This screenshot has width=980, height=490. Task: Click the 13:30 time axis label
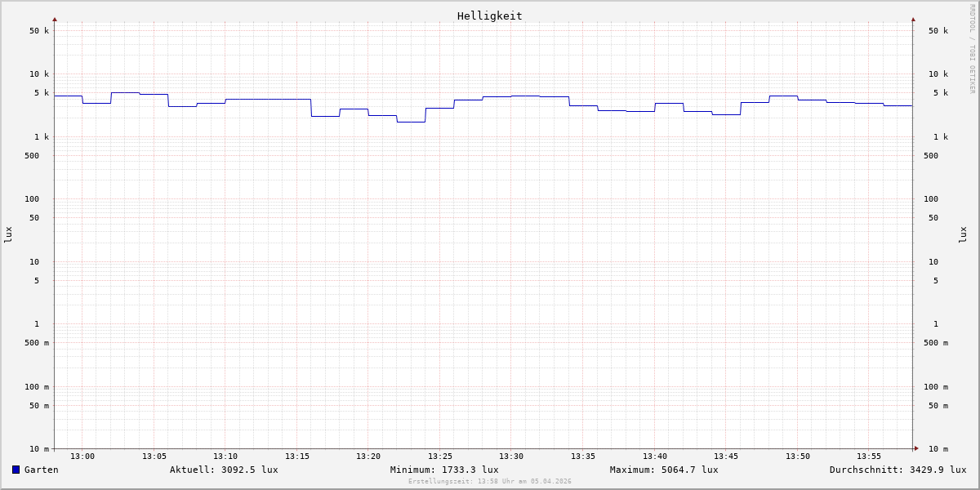pyautogui.click(x=511, y=456)
